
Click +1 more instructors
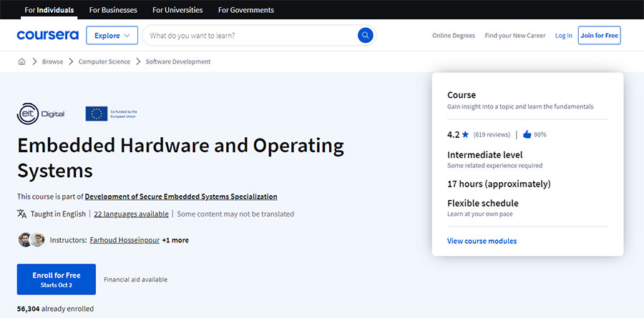(175, 240)
